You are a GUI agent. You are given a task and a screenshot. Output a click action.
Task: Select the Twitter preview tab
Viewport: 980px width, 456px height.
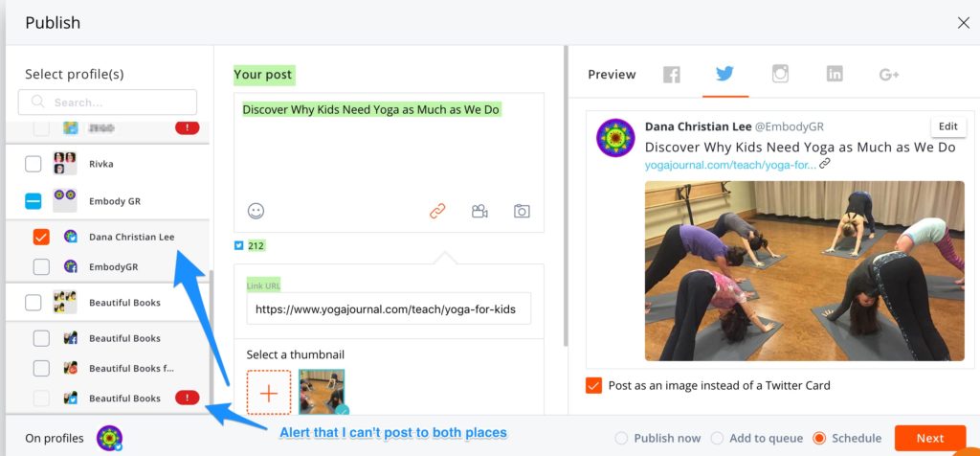click(x=724, y=75)
